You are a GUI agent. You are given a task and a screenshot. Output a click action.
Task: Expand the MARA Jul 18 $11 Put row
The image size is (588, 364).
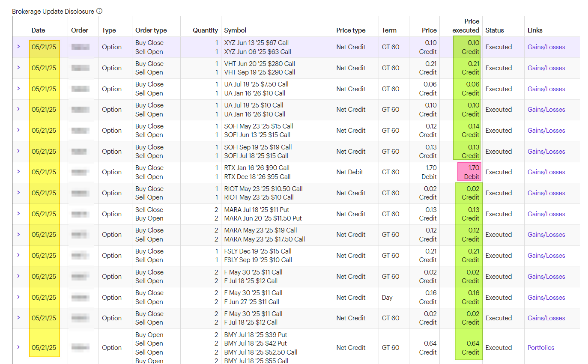click(x=18, y=213)
